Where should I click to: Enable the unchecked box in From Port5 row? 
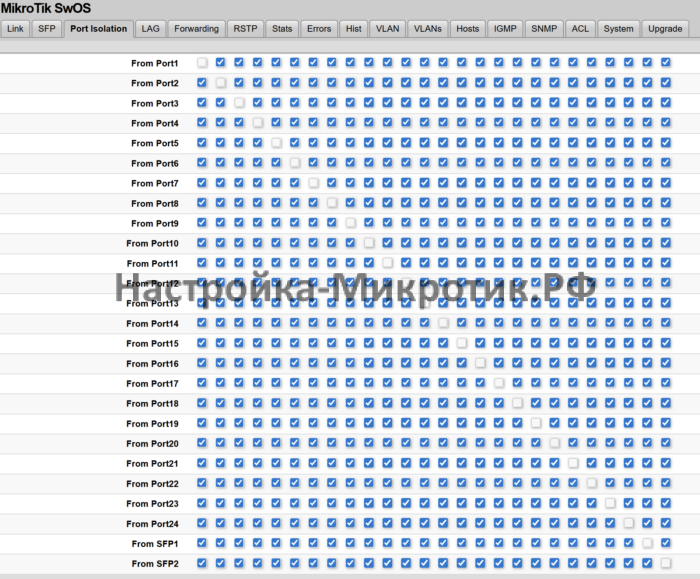coord(277,143)
